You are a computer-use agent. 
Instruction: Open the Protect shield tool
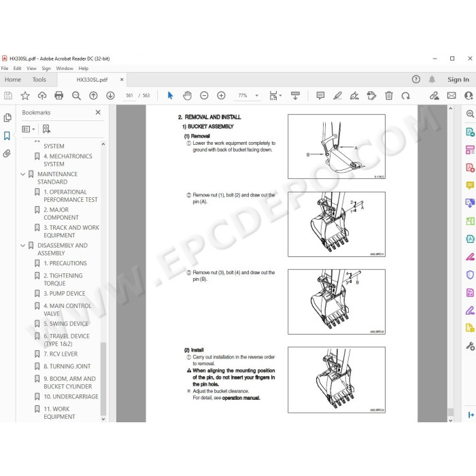point(470,275)
